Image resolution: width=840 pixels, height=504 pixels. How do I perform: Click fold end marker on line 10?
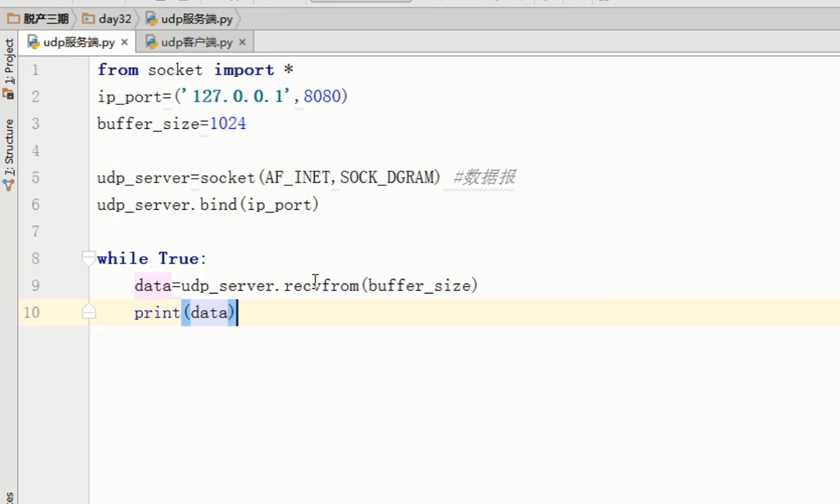(x=89, y=312)
